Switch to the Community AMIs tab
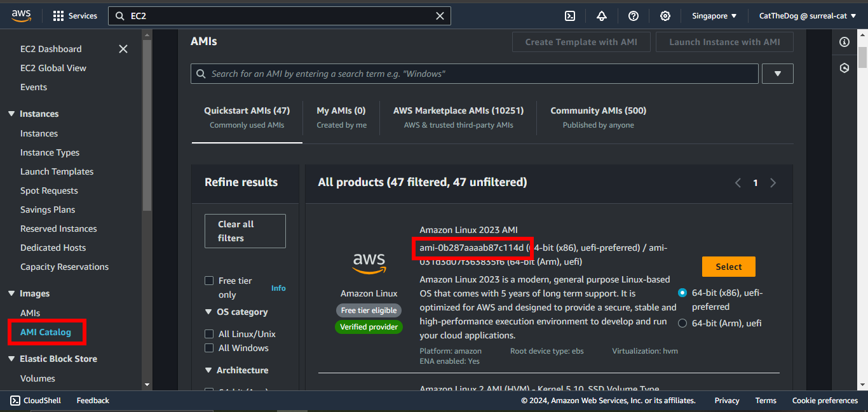Screen dimensions: 868x412 598,117
